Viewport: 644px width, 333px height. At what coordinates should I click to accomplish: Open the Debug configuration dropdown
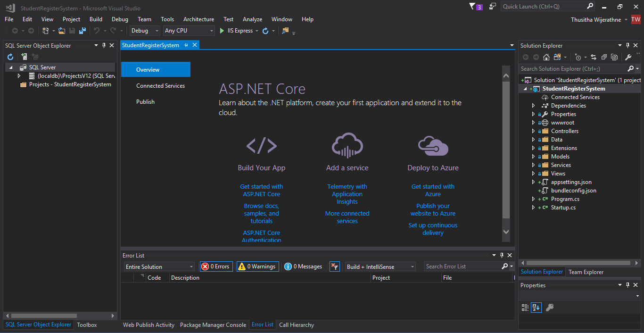point(145,31)
